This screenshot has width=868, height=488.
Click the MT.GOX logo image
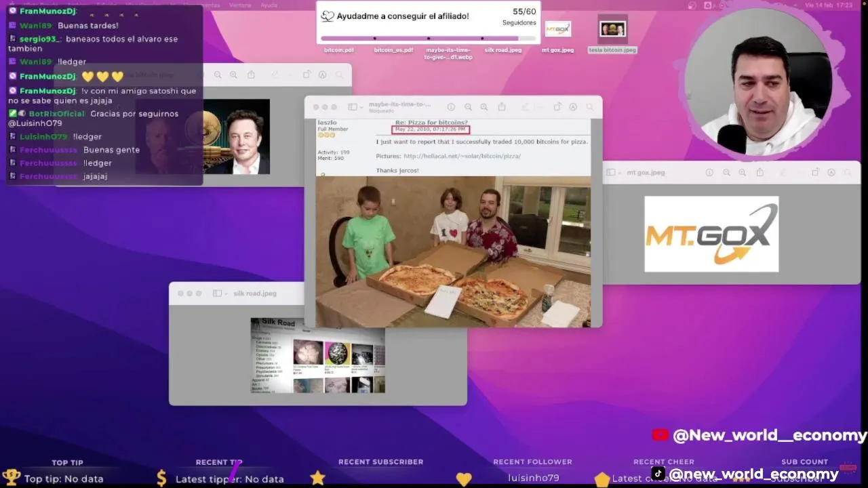pyautogui.click(x=711, y=235)
